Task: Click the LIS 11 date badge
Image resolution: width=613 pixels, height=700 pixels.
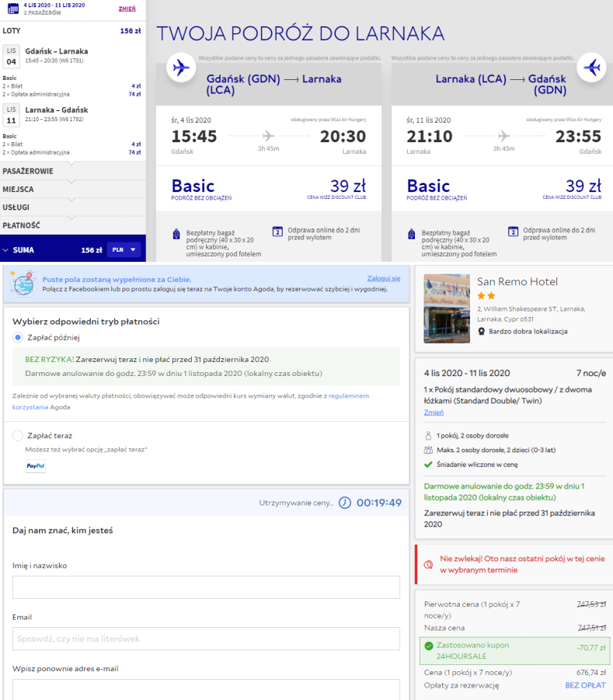Action: (x=11, y=115)
